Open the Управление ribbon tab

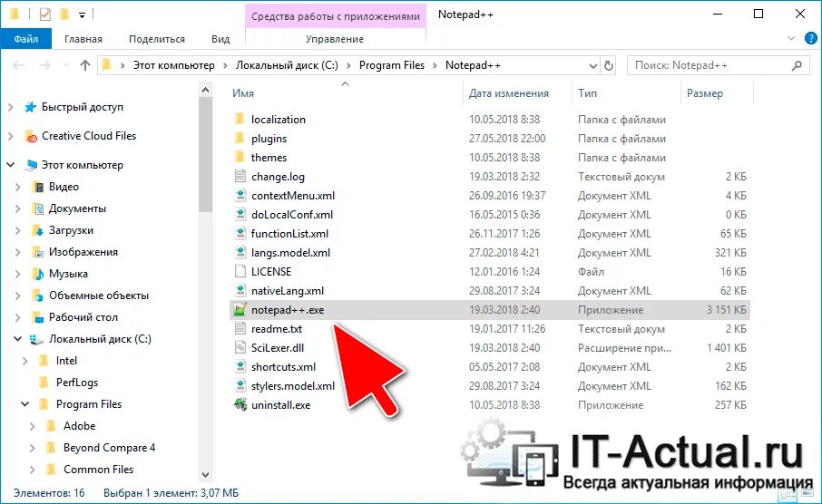pyautogui.click(x=335, y=39)
